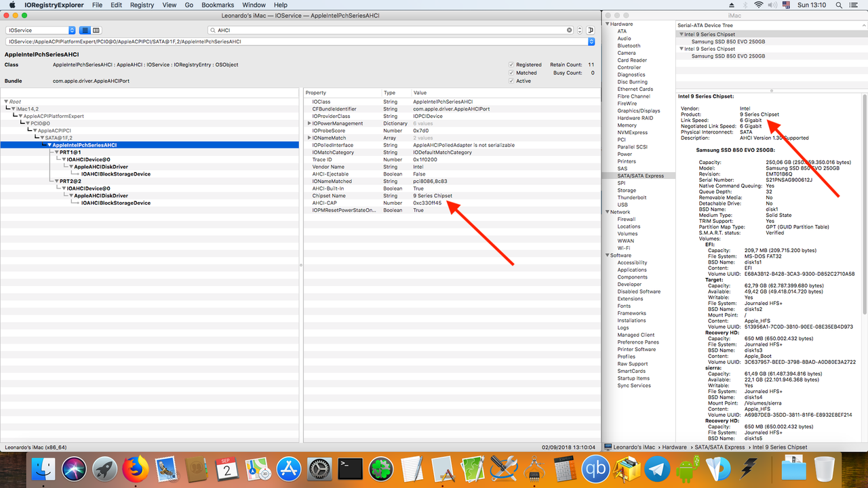The width and height of the screenshot is (868, 488).
Task: Select Extensions in System Information sidebar
Action: pyautogui.click(x=630, y=299)
